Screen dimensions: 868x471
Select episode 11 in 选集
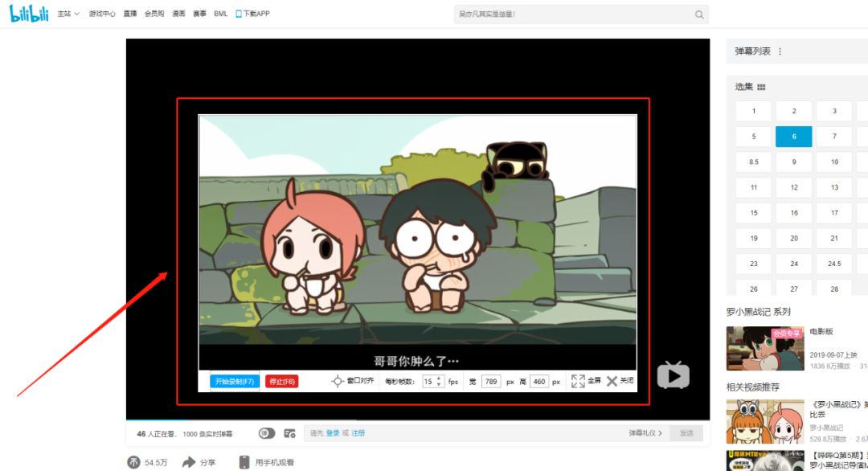click(x=753, y=187)
